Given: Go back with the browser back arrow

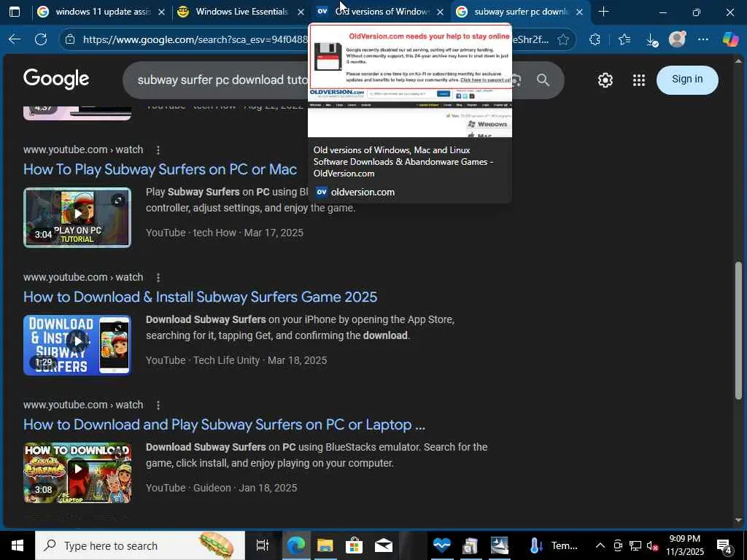Looking at the screenshot, I should 15,39.
